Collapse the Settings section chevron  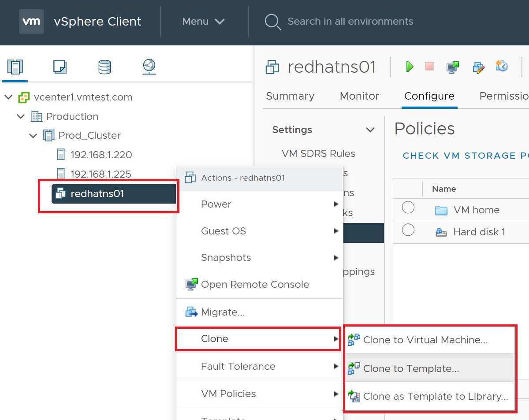[370, 130]
